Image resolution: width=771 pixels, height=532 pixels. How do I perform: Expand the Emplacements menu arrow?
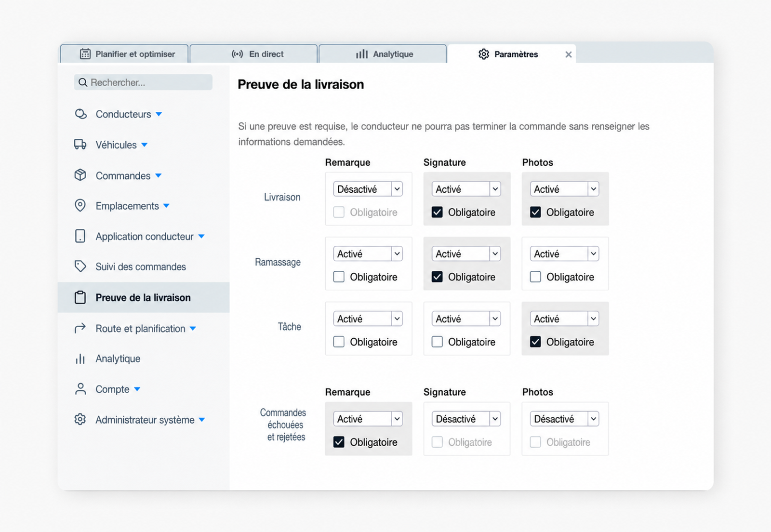[x=166, y=206]
